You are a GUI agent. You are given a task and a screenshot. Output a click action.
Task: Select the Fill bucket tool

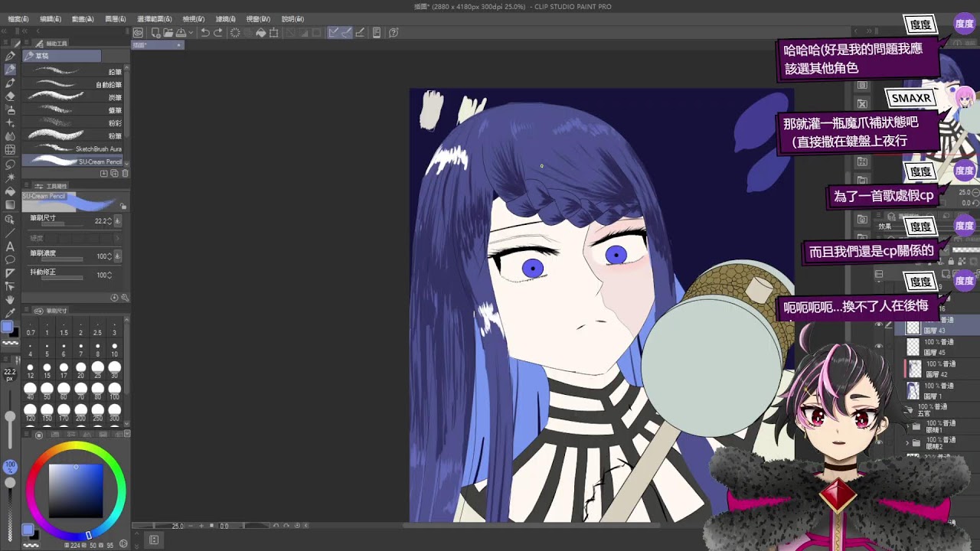point(10,191)
